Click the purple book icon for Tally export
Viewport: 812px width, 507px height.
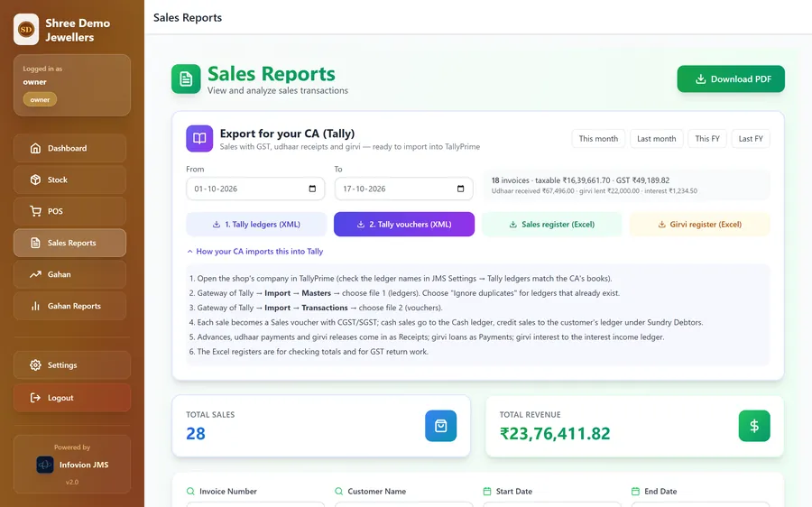coord(199,138)
